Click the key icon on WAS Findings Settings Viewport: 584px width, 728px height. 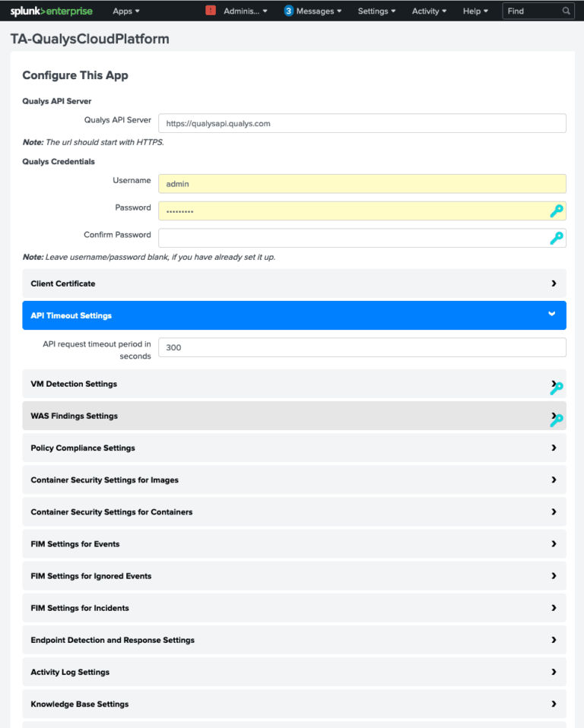(x=557, y=419)
